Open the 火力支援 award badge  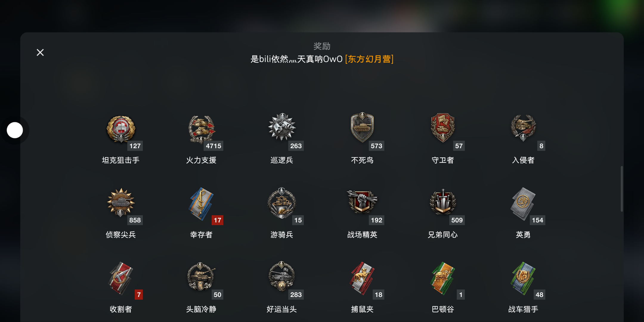pyautogui.click(x=202, y=129)
